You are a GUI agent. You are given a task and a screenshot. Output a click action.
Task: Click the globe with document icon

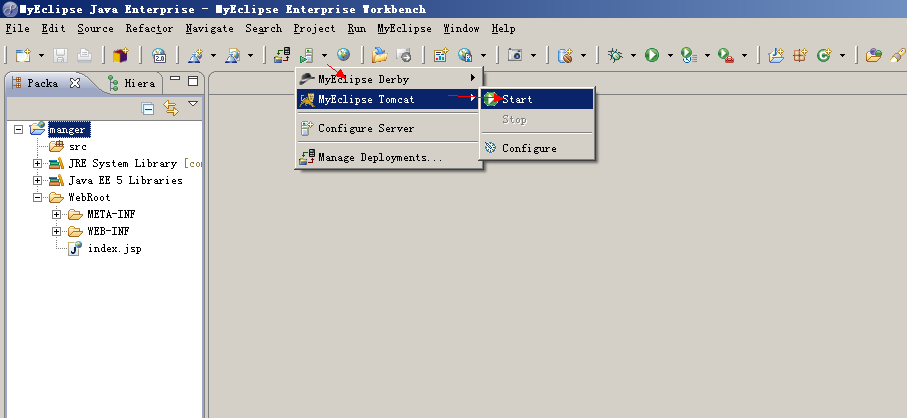click(465, 56)
